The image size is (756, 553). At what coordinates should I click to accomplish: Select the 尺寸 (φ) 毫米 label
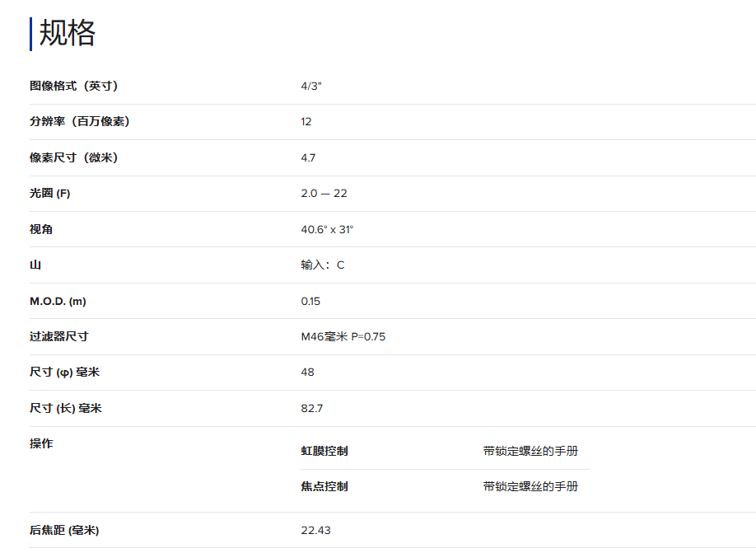click(64, 373)
